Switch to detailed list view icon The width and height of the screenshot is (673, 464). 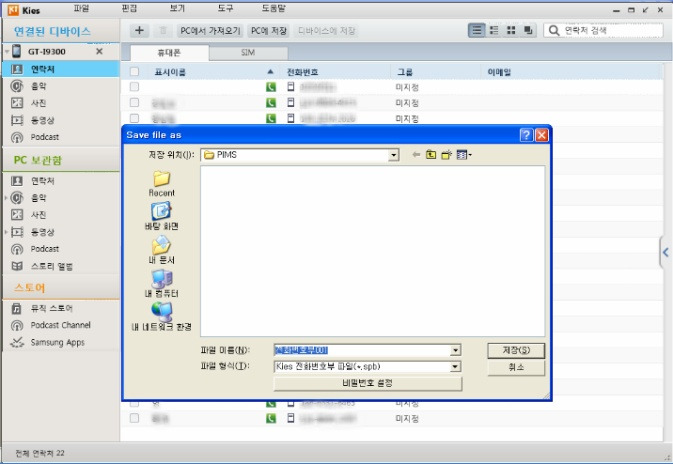pos(494,30)
